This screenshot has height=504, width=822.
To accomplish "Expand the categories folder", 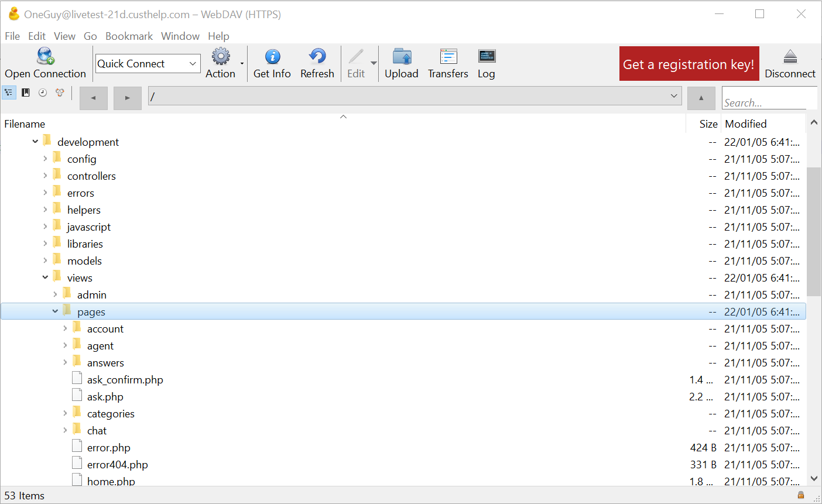I will 65,413.
